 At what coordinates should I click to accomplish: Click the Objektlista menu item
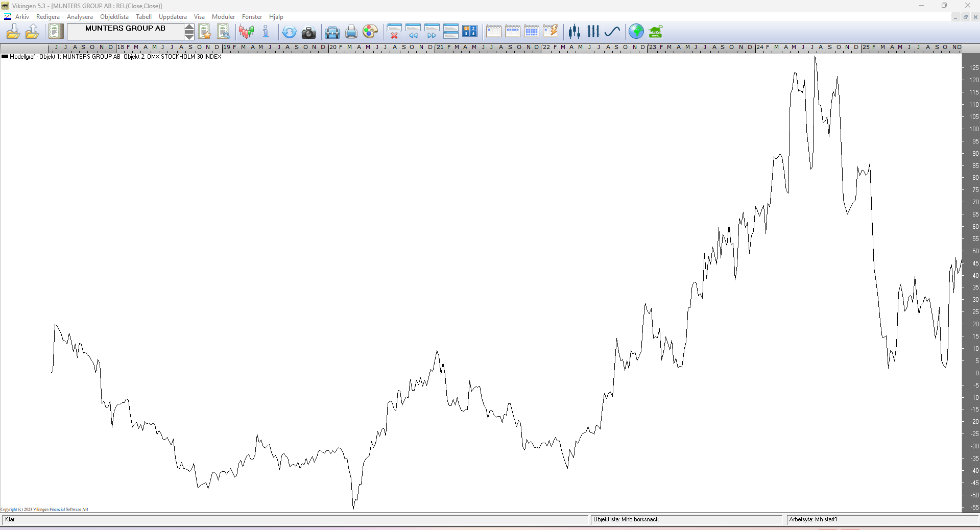click(x=114, y=17)
